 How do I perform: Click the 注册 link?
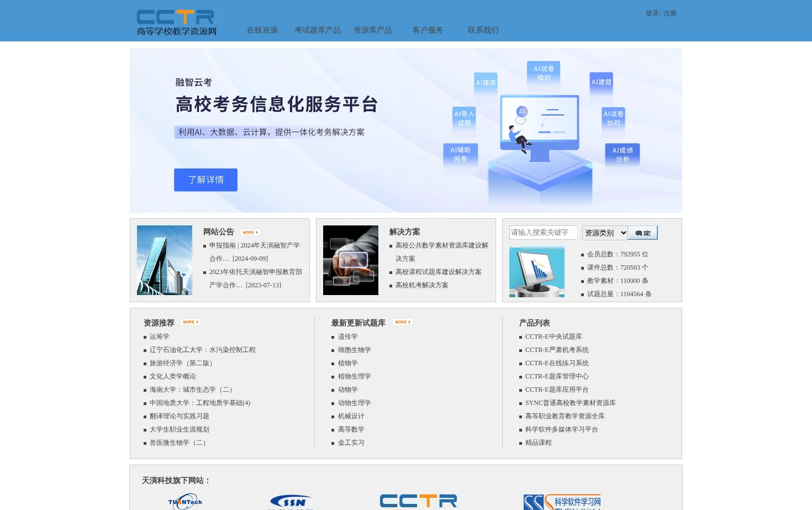point(670,13)
